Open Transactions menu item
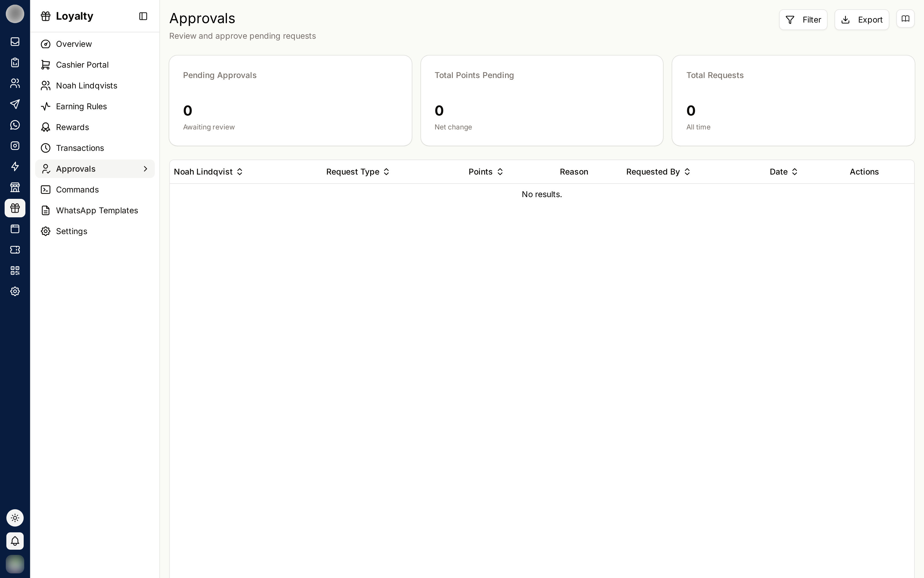Image resolution: width=924 pixels, height=578 pixels. pyautogui.click(x=95, y=148)
